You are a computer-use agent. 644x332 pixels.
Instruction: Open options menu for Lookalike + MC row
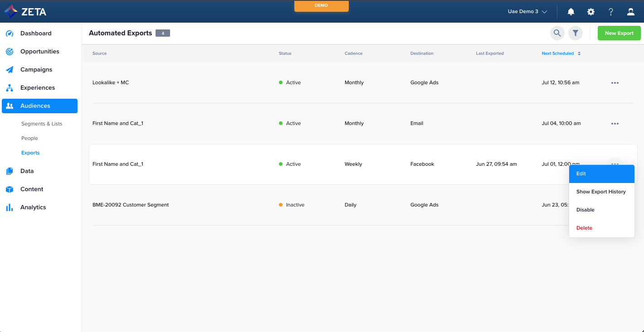(615, 83)
